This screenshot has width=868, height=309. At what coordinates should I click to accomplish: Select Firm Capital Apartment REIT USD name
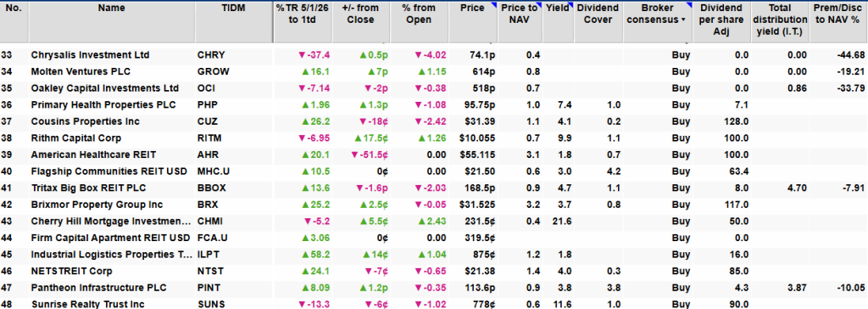tap(111, 238)
